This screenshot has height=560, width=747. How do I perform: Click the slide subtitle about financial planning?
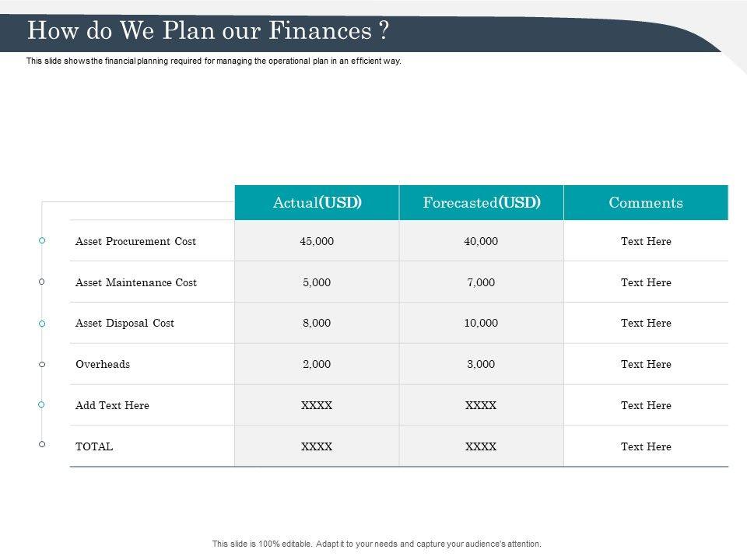[x=214, y=61]
